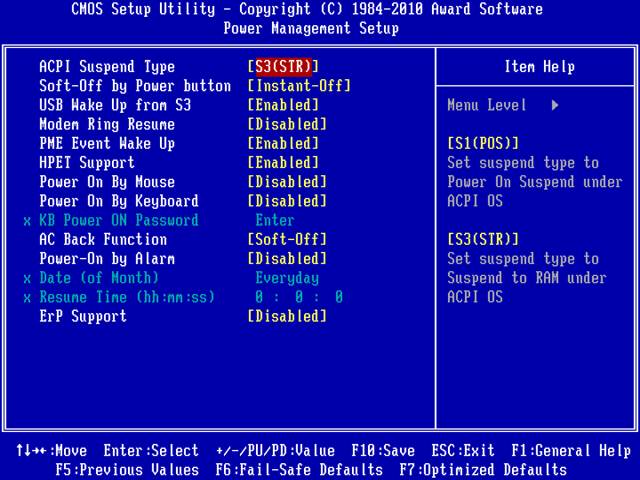Open Soft-Off by Power button Instant-Off option
640x480 pixels.
299,86
